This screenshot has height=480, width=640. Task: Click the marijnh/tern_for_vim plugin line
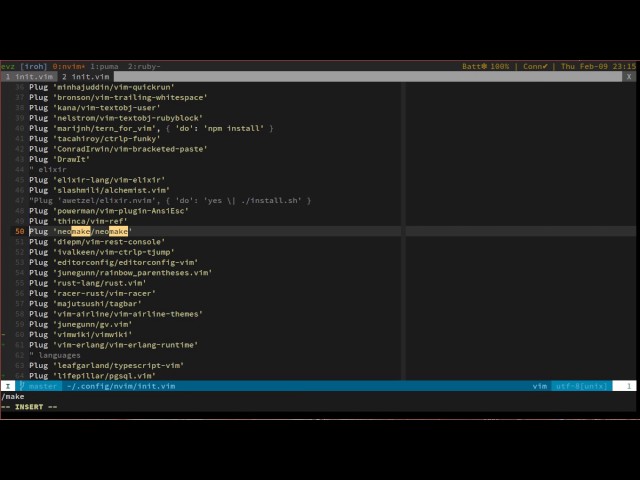[151, 128]
